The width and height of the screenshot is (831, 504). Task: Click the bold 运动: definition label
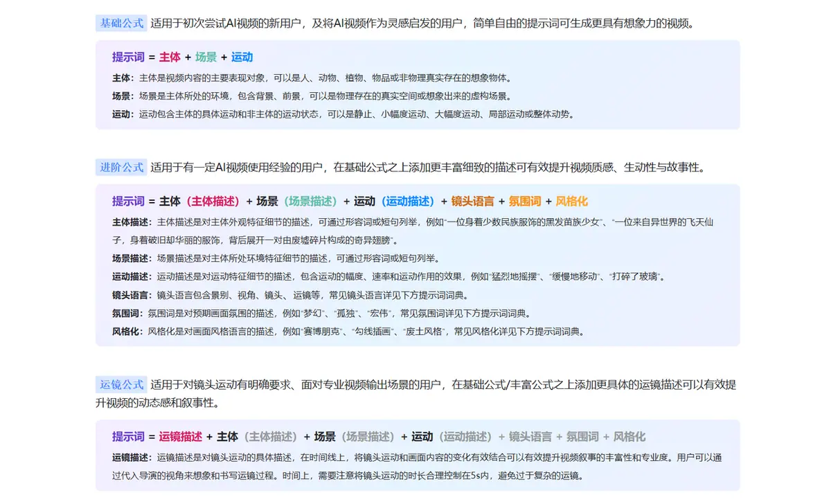[x=124, y=114]
